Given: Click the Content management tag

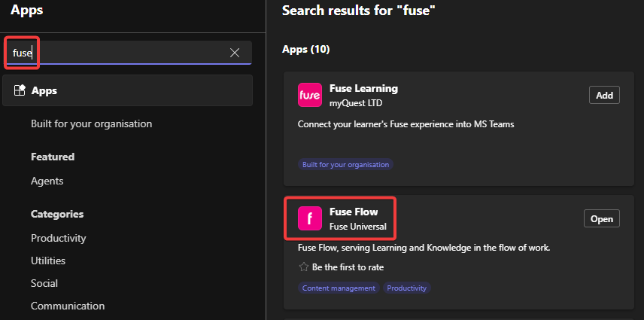Looking at the screenshot, I should pyautogui.click(x=339, y=288).
